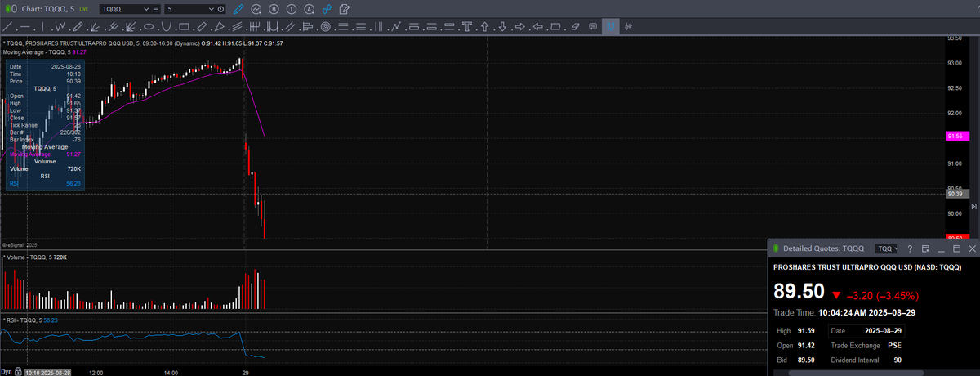Select the comment callout tool
Image resolution: width=980 pixels, height=376 pixels.
click(x=593, y=27)
